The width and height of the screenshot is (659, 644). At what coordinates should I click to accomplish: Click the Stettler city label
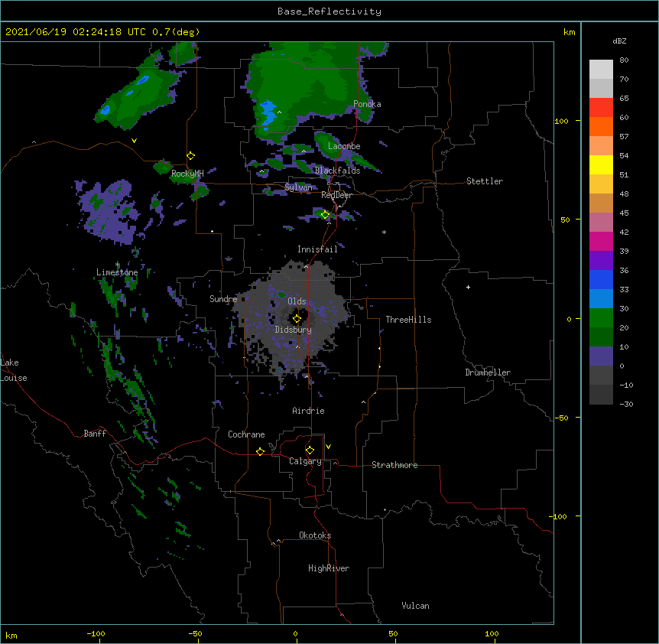coord(485,181)
